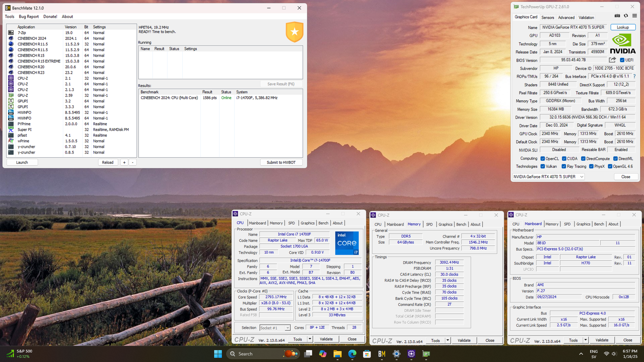Image resolution: width=644 pixels, height=362 pixels.
Task: Show hidden icons tray chevron
Action: [x=581, y=354]
